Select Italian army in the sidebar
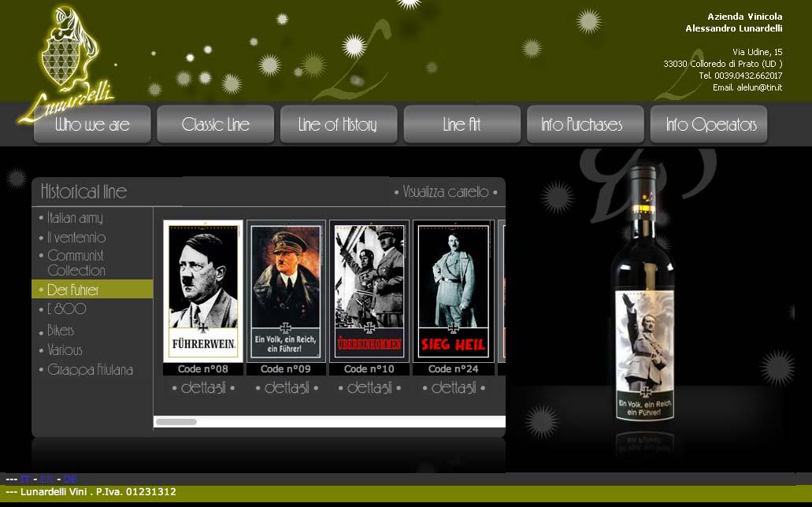The width and height of the screenshot is (812, 507). [x=75, y=218]
